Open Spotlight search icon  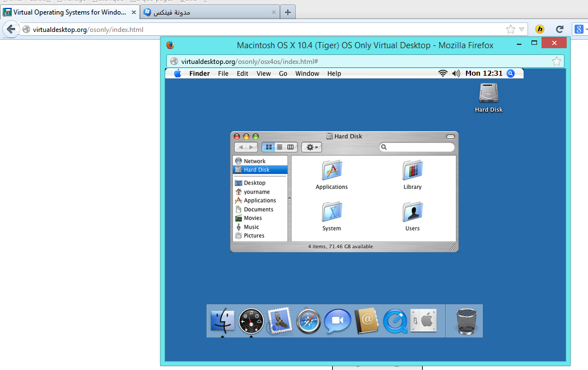click(511, 73)
